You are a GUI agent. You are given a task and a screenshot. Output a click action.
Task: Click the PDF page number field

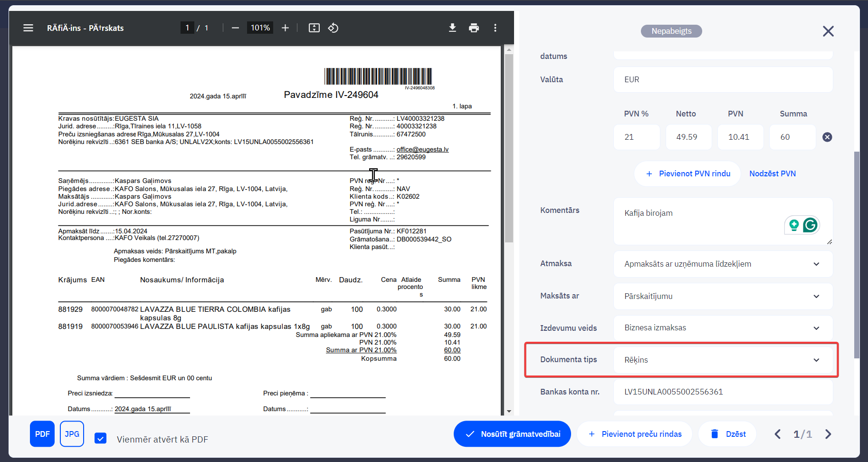pyautogui.click(x=187, y=28)
